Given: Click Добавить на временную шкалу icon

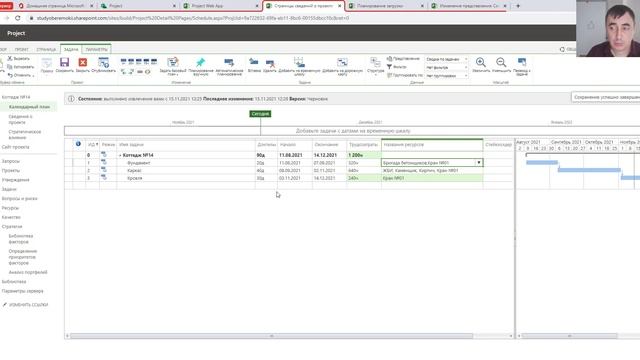Looking at the screenshot, I should click(x=299, y=62).
